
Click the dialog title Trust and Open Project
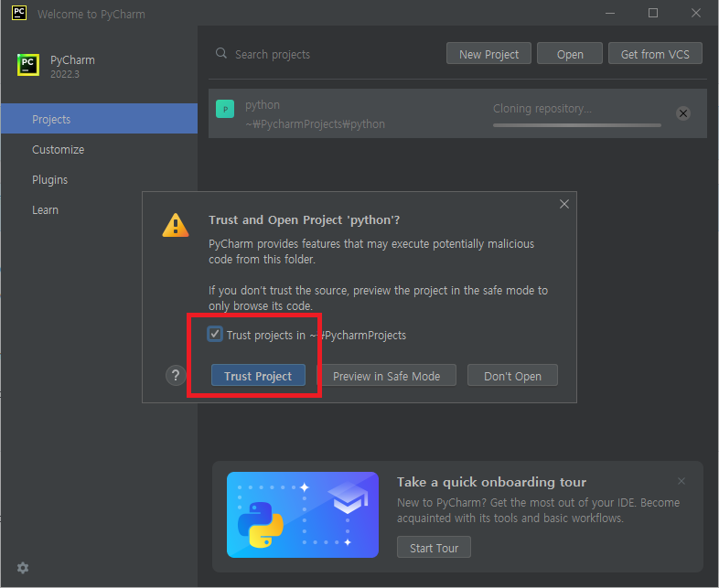click(x=304, y=220)
